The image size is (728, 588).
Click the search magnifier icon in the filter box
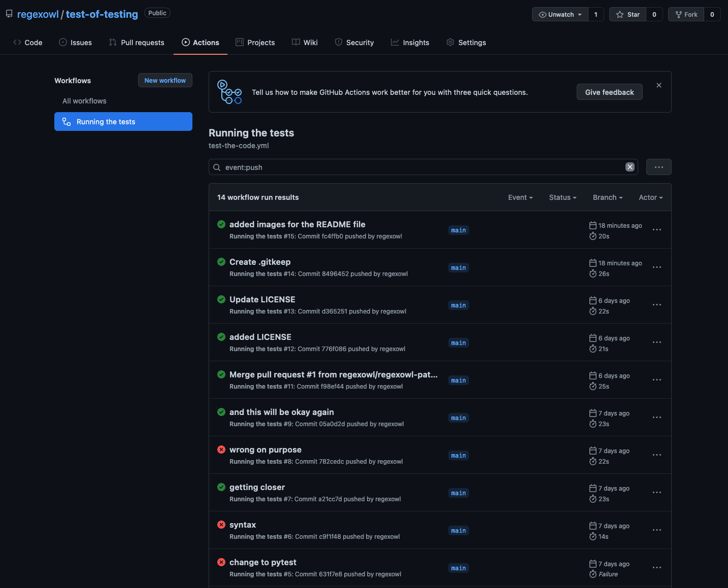click(x=217, y=167)
